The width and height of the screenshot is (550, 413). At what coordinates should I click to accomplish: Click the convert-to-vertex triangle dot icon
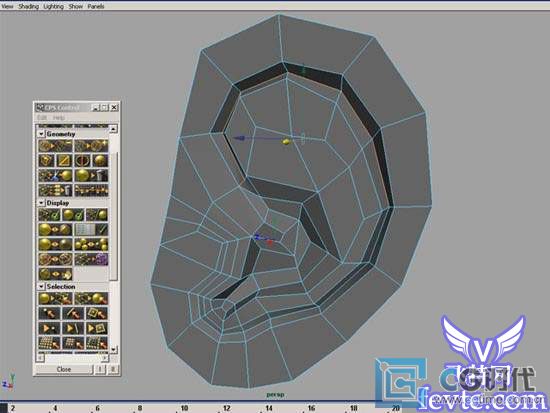[49, 328]
